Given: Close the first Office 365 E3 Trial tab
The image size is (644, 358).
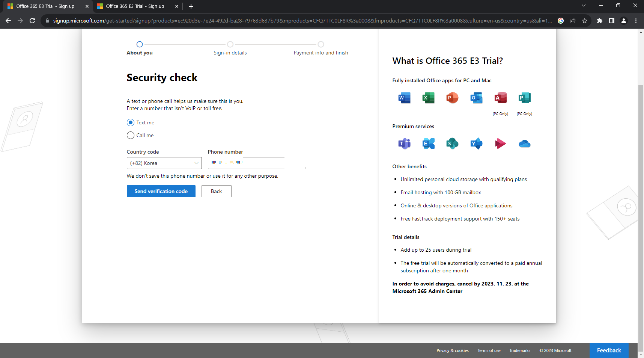Looking at the screenshot, I should (x=87, y=6).
